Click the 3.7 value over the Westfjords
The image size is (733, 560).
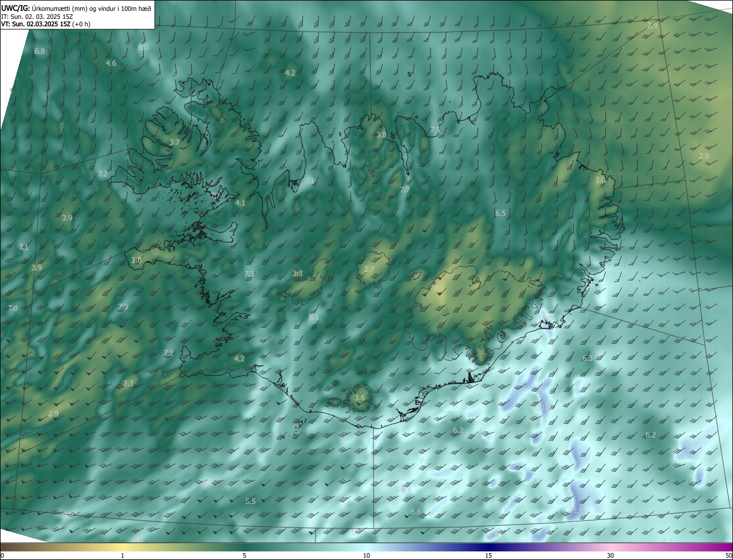pyautogui.click(x=175, y=142)
